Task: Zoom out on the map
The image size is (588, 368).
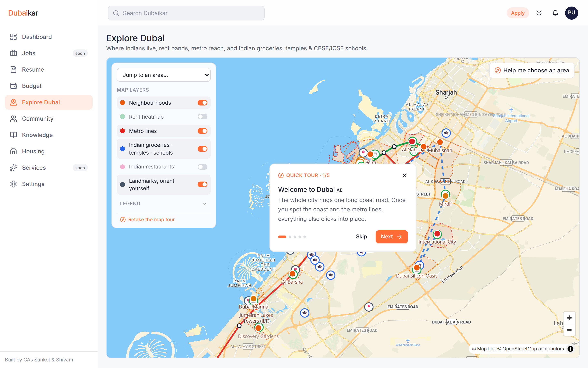Action: [569, 330]
